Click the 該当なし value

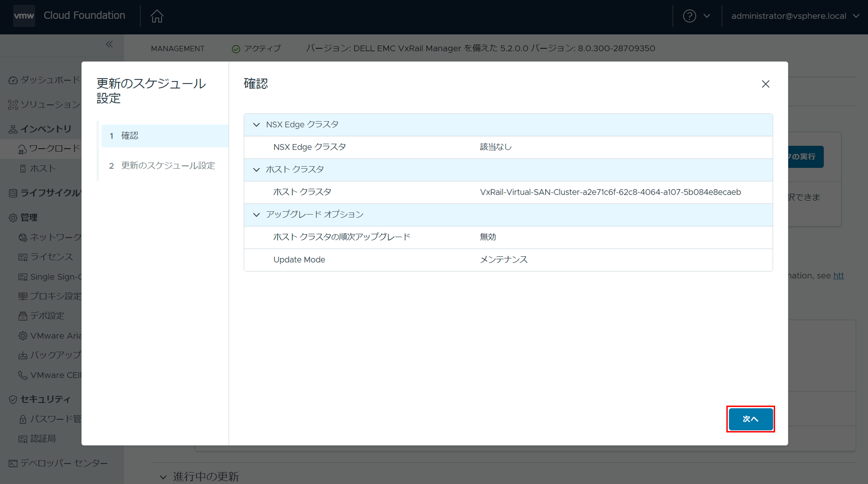496,147
